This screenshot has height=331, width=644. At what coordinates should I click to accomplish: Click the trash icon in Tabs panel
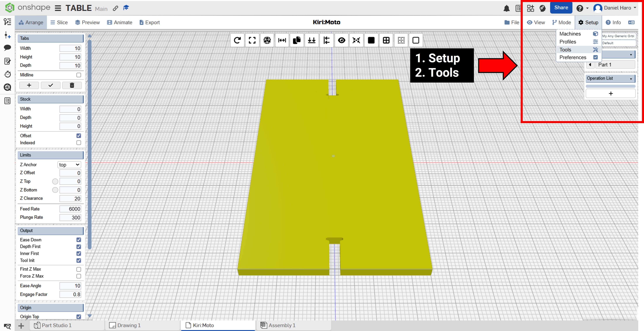click(x=72, y=85)
